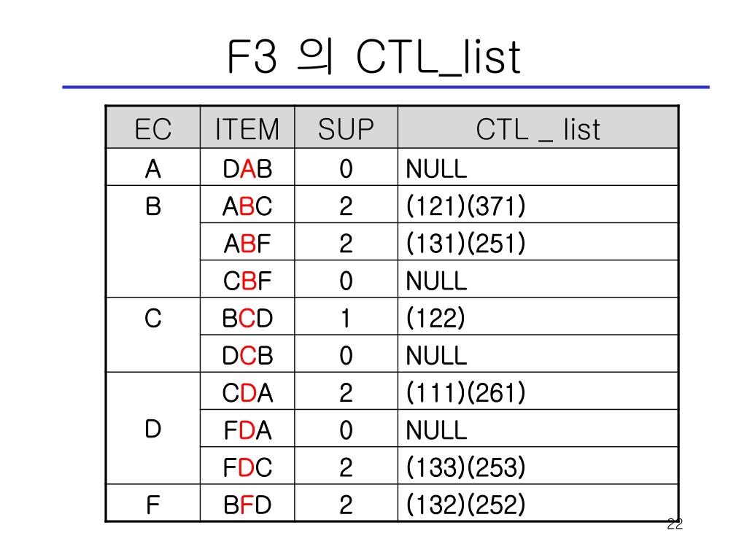This screenshot has height=560, width=747.
Task: Select the SUP column header
Action: tap(347, 127)
